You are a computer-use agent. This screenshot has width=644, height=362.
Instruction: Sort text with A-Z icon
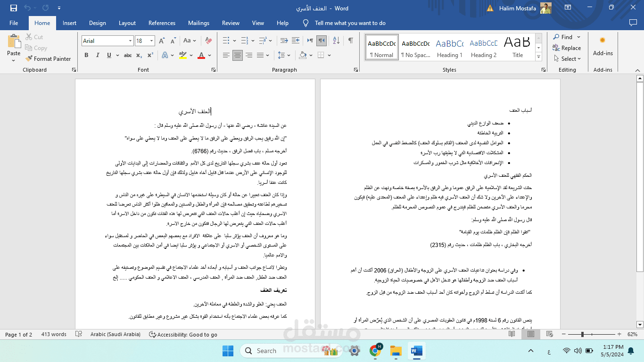[x=336, y=41]
